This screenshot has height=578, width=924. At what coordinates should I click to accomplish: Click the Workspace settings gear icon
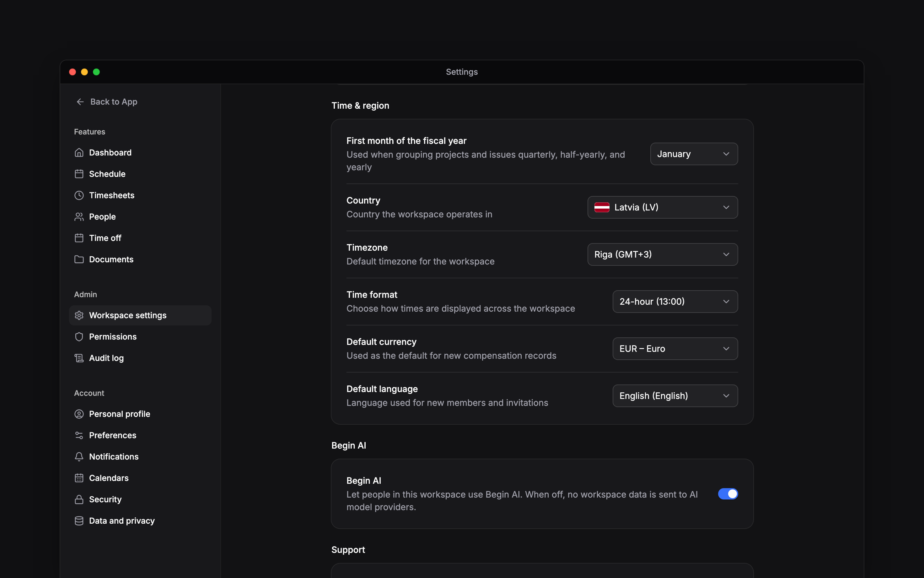click(x=79, y=315)
